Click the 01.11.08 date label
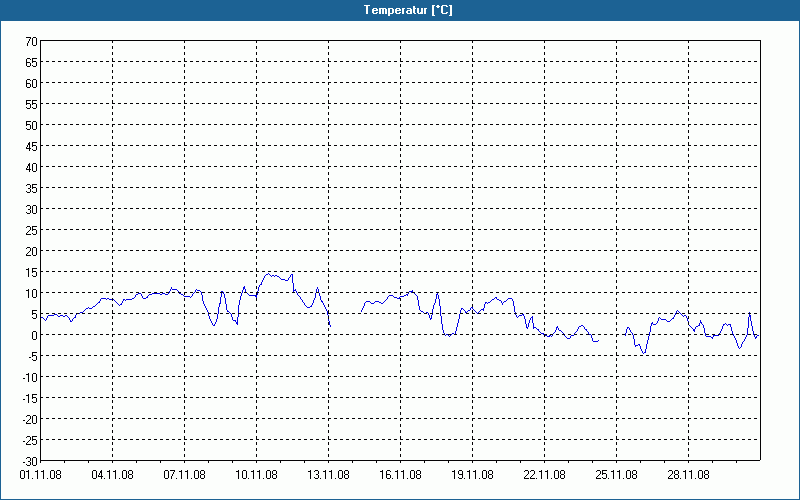 tap(40, 474)
